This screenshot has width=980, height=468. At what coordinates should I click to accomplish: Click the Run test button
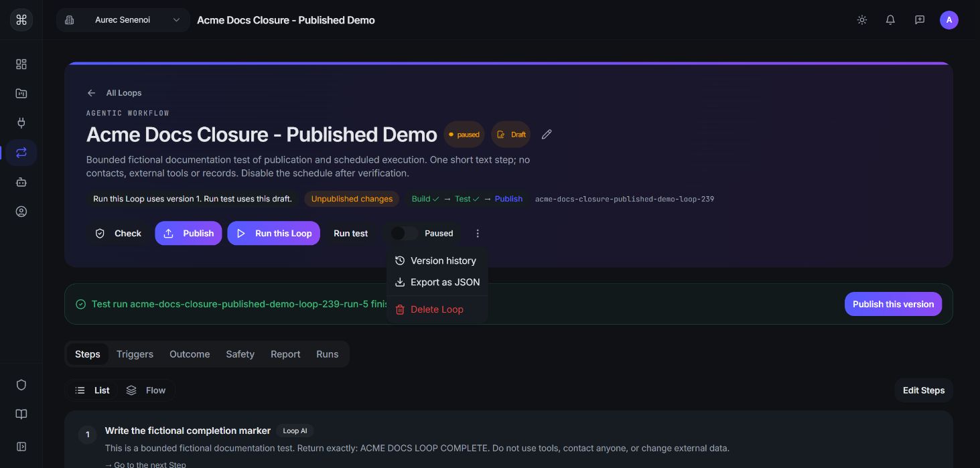point(351,234)
